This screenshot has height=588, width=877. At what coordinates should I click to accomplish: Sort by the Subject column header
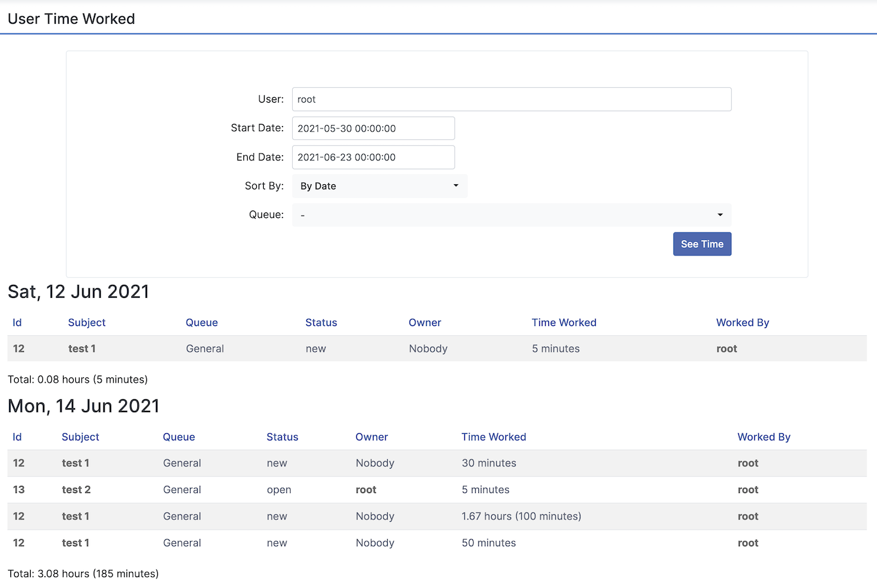(86, 322)
